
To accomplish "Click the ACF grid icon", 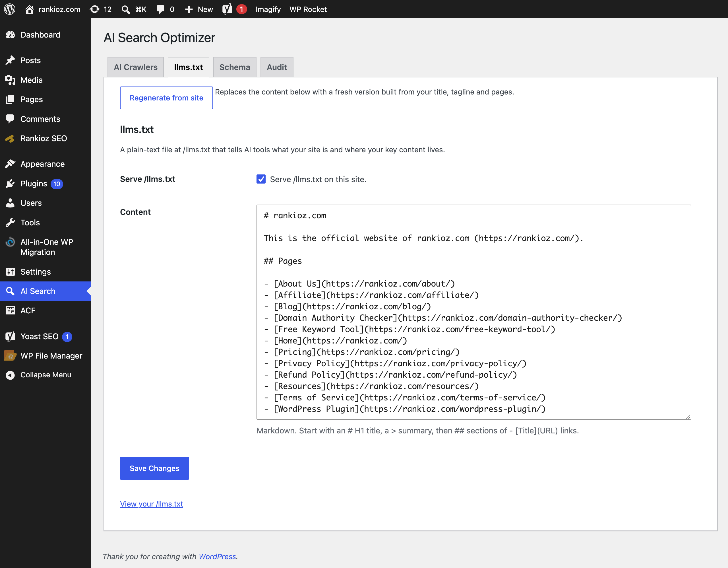I will [x=10, y=310].
